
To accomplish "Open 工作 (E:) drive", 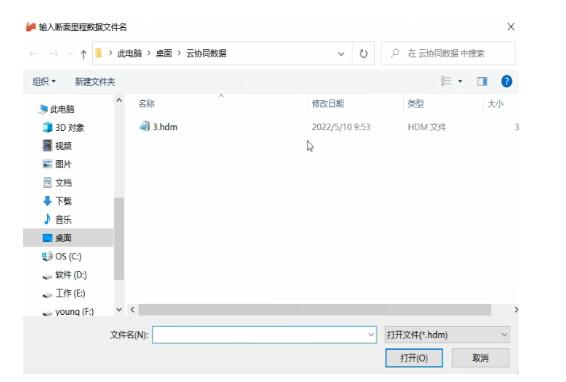I will click(x=64, y=293).
